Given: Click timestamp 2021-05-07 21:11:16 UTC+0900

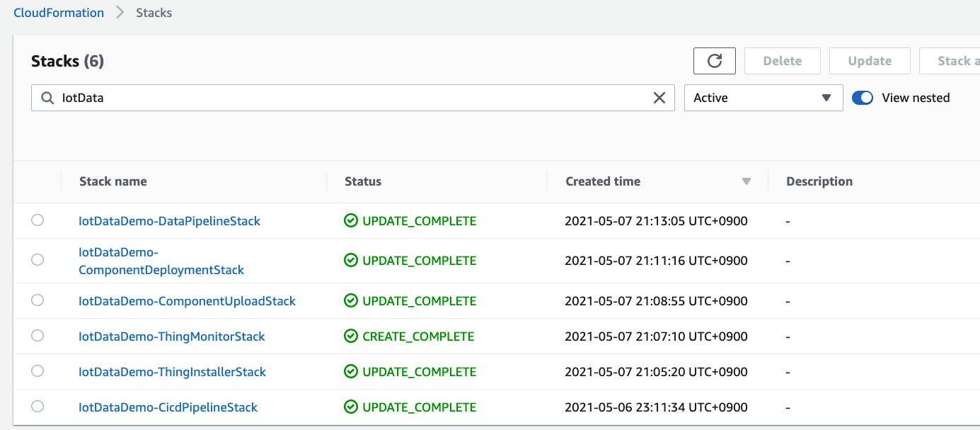Looking at the screenshot, I should [656, 261].
